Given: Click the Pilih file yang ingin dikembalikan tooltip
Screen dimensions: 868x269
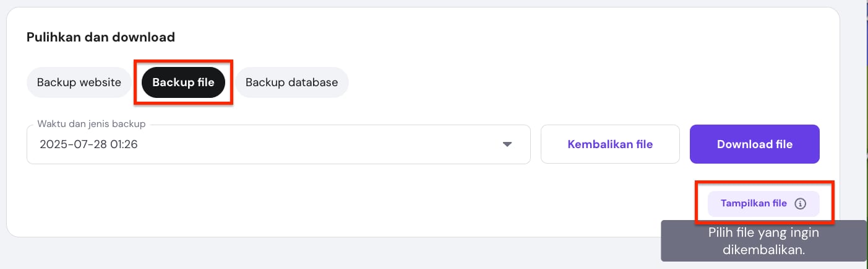Looking at the screenshot, I should [763, 242].
